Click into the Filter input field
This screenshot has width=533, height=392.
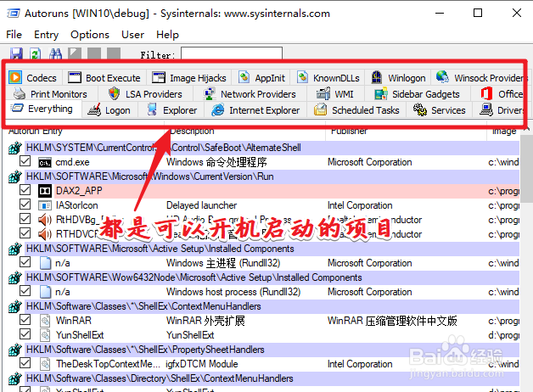click(232, 53)
